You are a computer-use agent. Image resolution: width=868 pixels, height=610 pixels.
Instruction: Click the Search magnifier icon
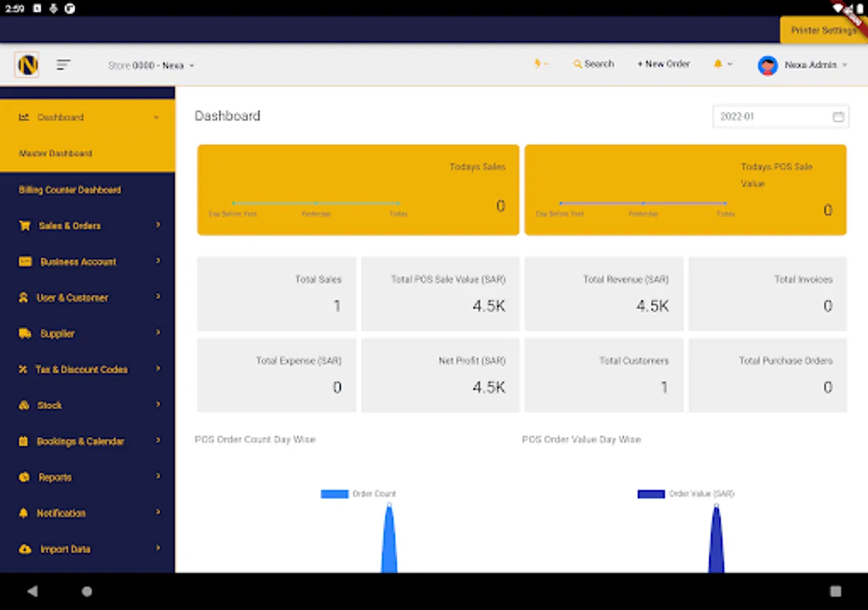point(578,64)
